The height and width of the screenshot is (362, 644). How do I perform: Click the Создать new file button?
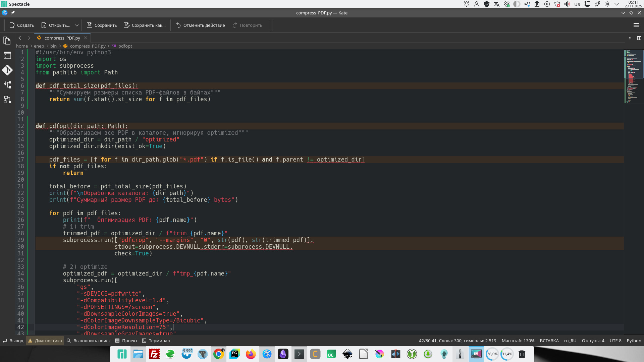click(22, 25)
